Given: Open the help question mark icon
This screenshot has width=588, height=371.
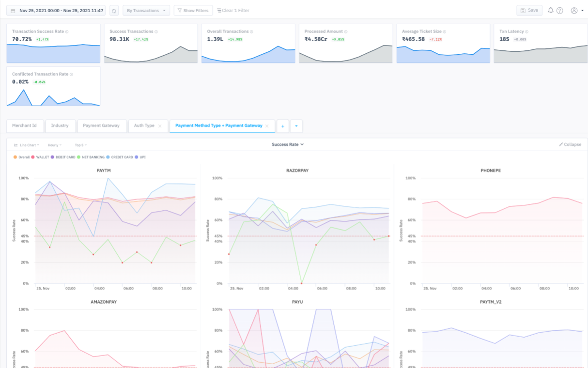Looking at the screenshot, I should tap(560, 10).
